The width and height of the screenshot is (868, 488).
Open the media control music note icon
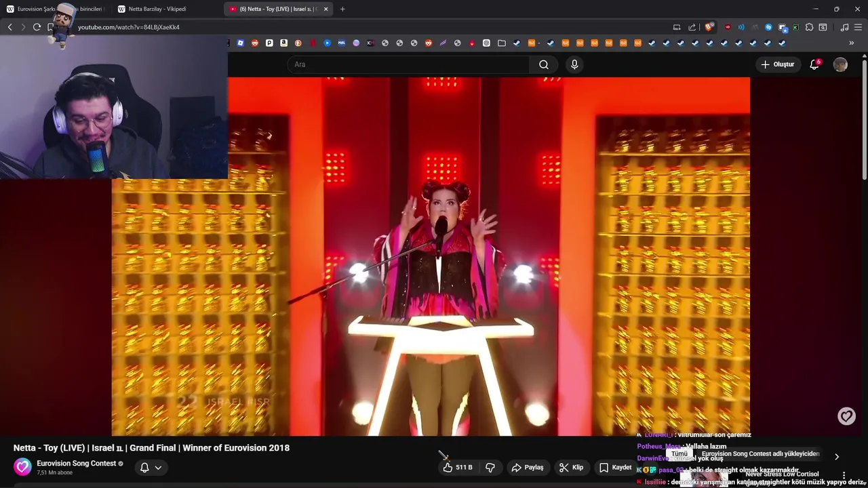(x=844, y=27)
